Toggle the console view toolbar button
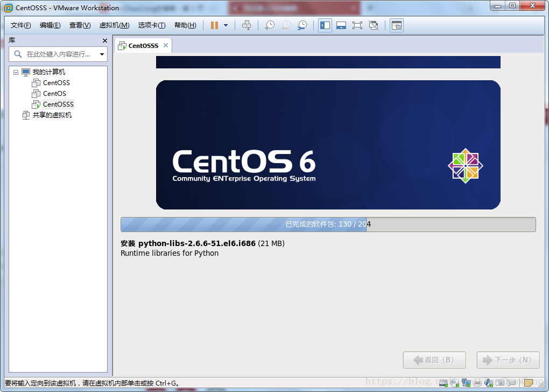This screenshot has width=549, height=392. pos(397,25)
